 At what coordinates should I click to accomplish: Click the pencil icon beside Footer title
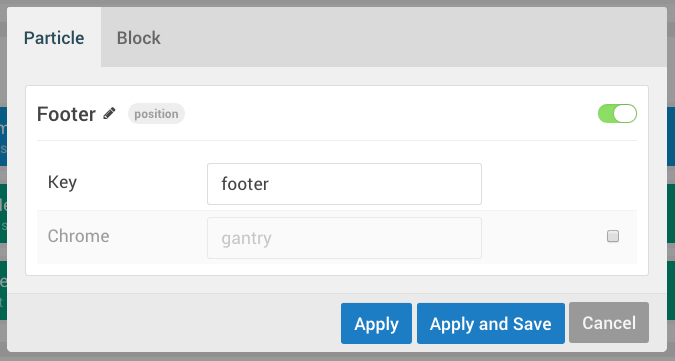[x=109, y=114]
